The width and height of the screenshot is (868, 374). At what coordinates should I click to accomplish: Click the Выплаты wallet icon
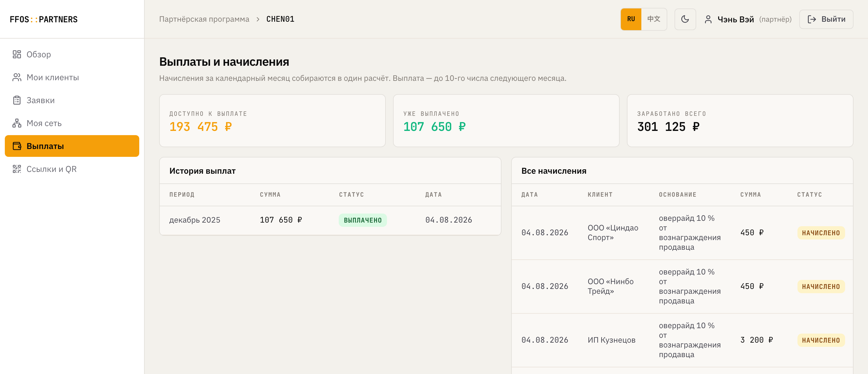coord(17,146)
